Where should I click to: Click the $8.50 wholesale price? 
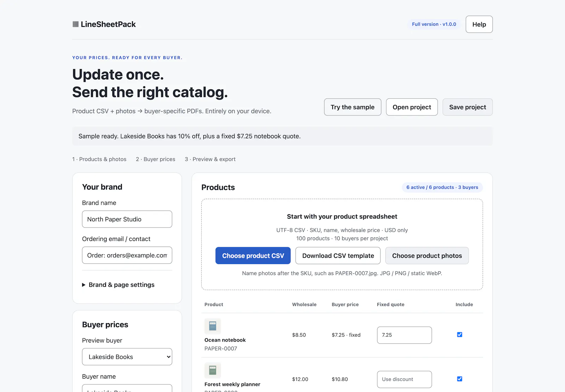[299, 335]
